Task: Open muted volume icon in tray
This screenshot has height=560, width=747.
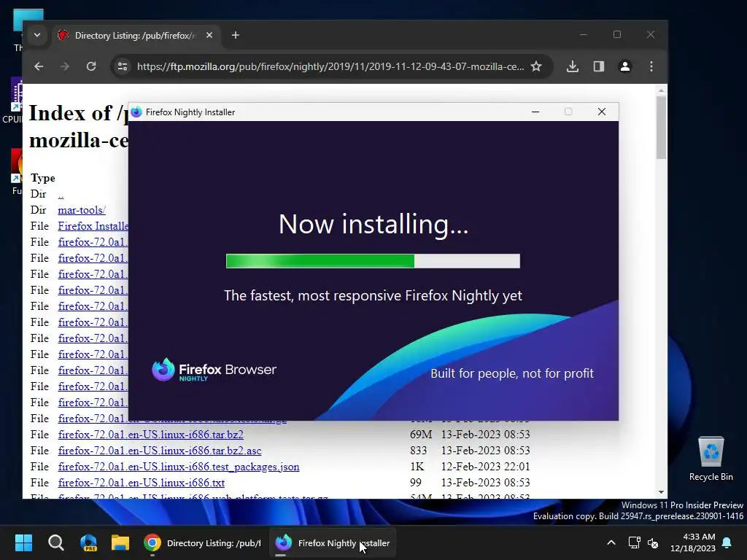Action: 653,542
